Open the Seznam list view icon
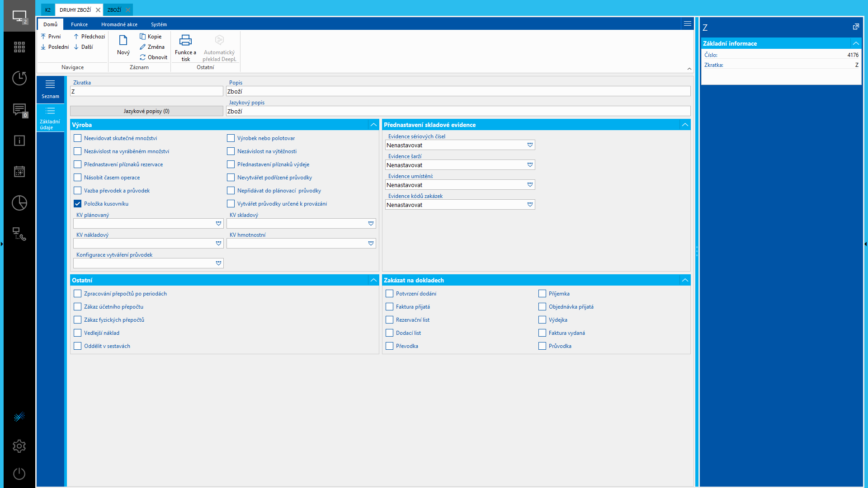This screenshot has width=868, height=488. point(50,84)
